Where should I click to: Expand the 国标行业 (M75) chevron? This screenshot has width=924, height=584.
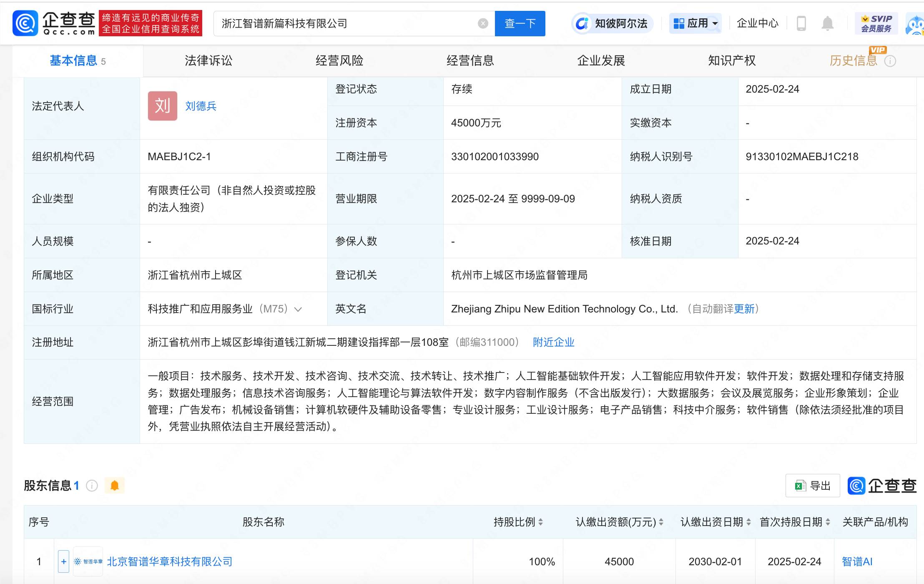point(297,309)
